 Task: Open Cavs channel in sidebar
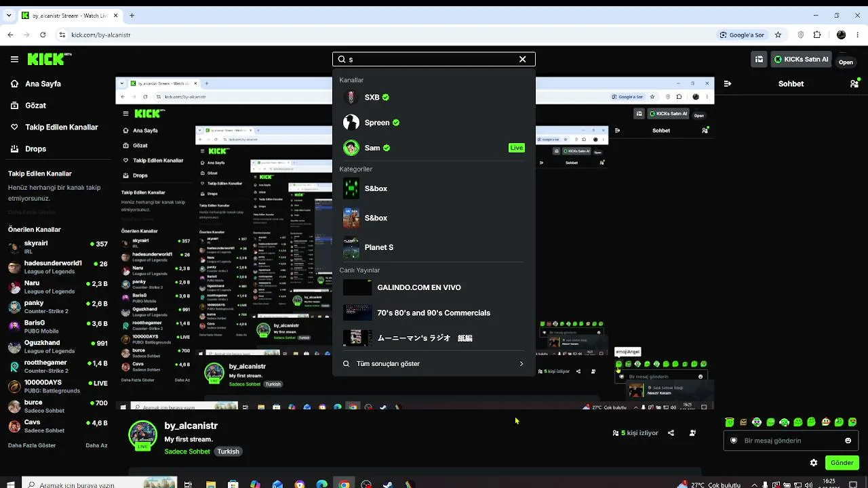tap(58, 426)
